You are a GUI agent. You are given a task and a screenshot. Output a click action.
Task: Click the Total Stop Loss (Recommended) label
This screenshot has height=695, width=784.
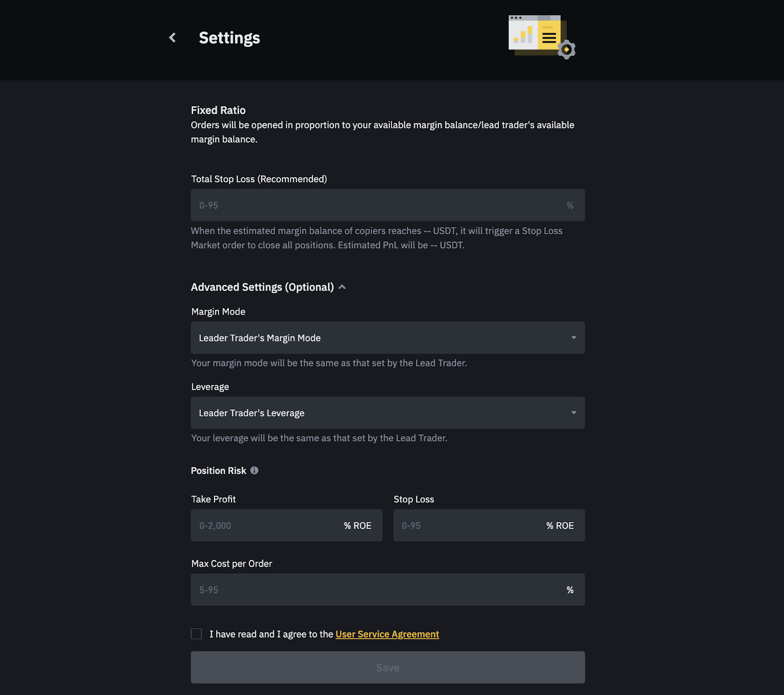[x=259, y=179]
